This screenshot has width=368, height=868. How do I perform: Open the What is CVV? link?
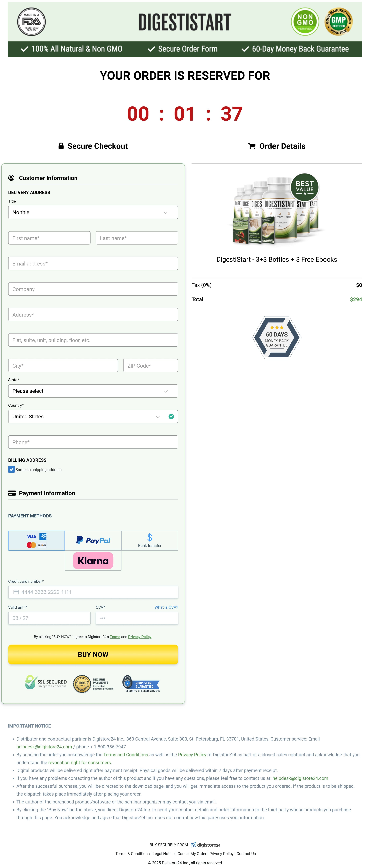point(166,607)
